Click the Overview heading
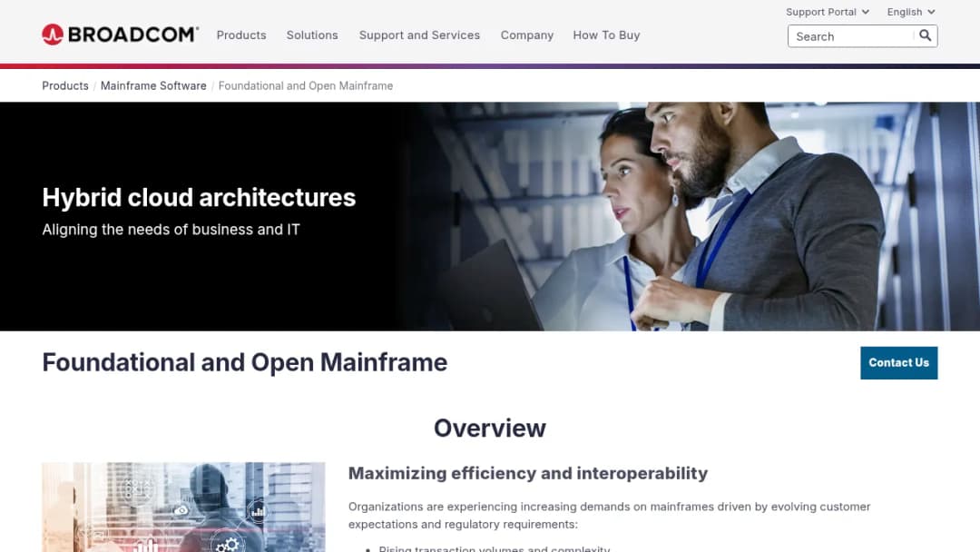 click(x=490, y=429)
